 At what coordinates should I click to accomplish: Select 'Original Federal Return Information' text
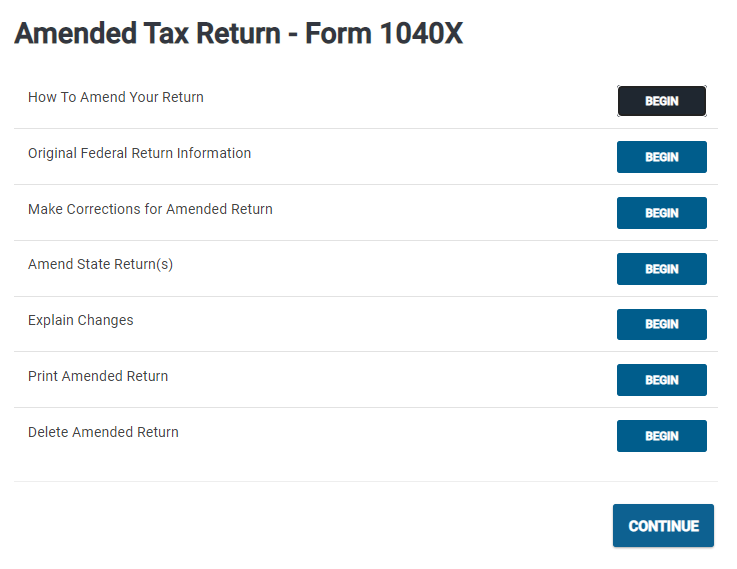[139, 154]
